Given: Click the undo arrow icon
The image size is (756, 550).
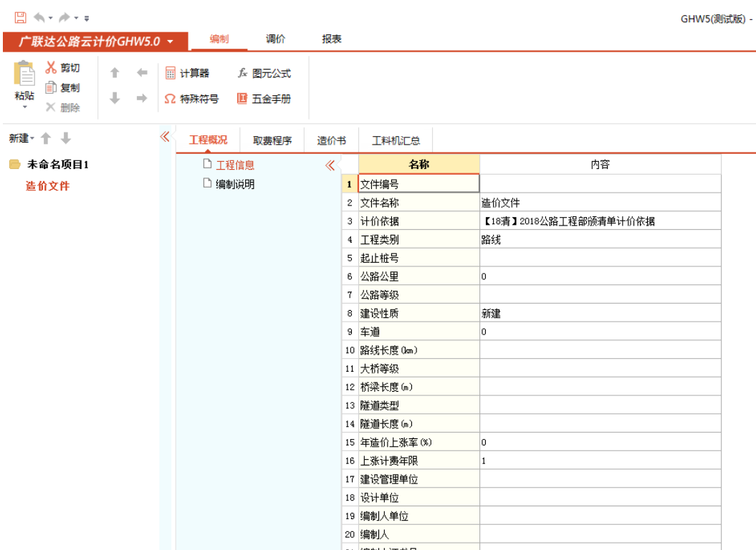Looking at the screenshot, I should (x=39, y=18).
